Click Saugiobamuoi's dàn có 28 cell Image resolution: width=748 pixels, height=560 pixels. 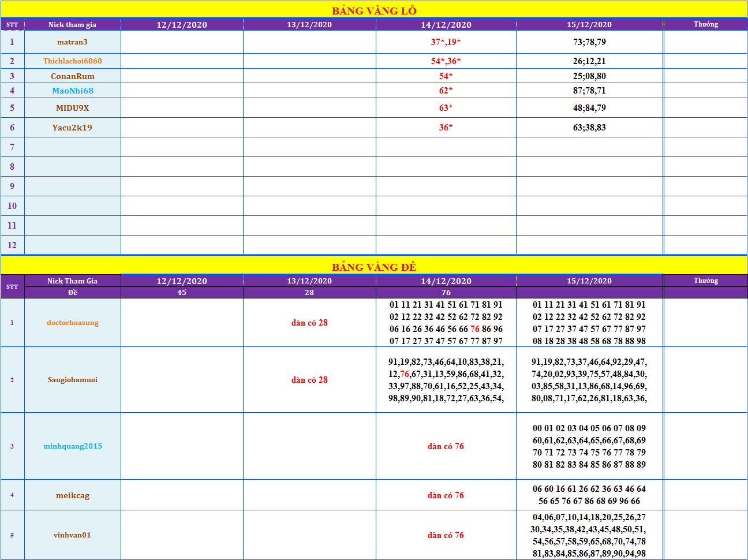point(309,380)
